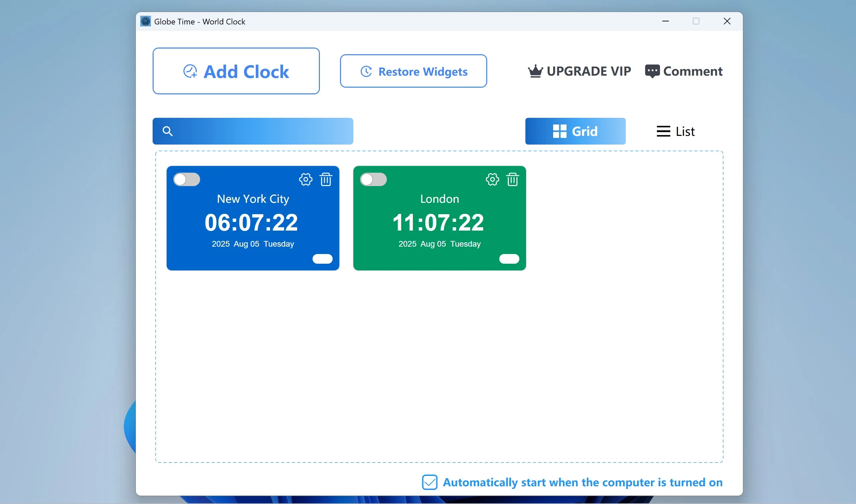Close the Globe Time window
This screenshot has height=504, width=856.
point(727,21)
